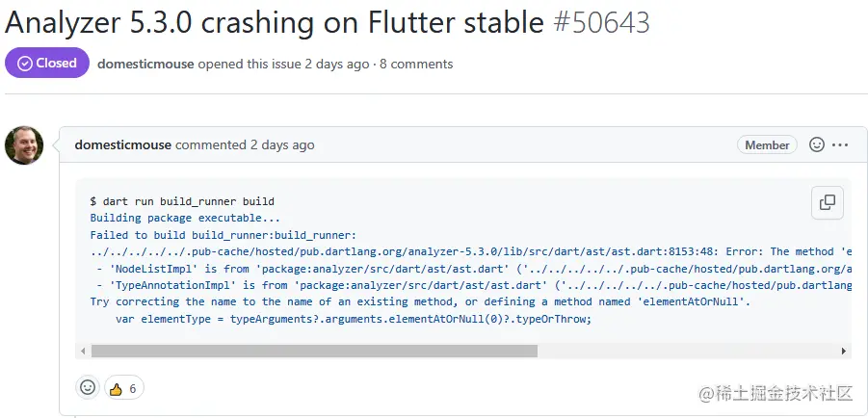Click the code block's right scroll arrow
The height and width of the screenshot is (418, 868).
tap(845, 352)
